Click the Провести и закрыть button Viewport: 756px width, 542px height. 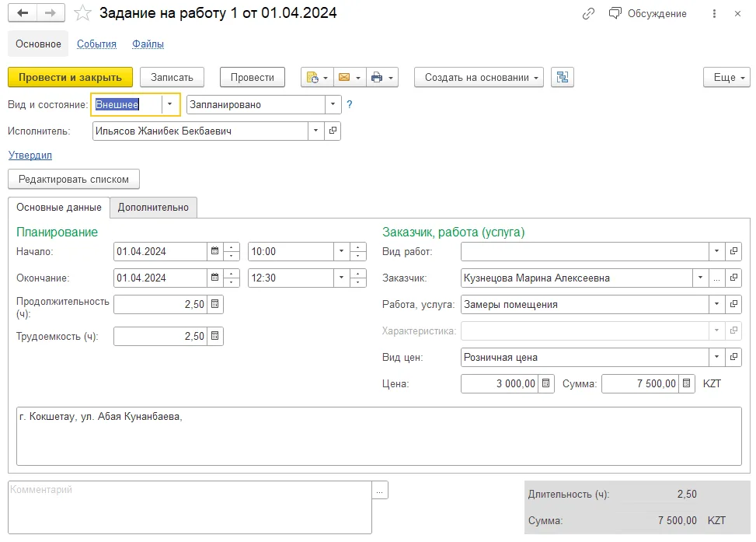(71, 77)
